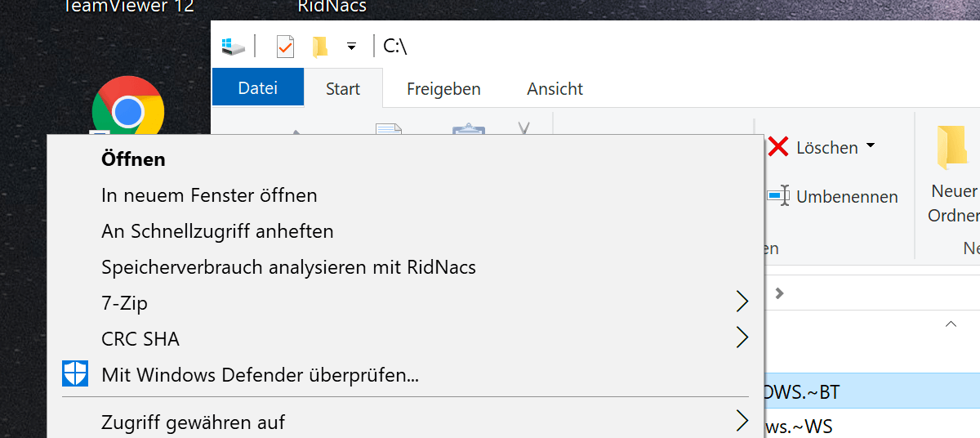This screenshot has height=438, width=980.
Task: Click the C:\ title text
Action: [394, 47]
